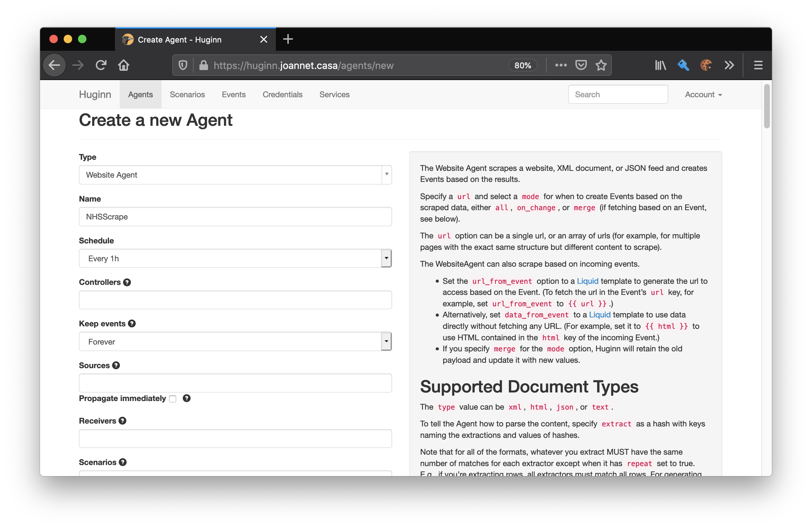This screenshot has height=529, width=812.
Task: Click the Keep events help question mark
Action: [132, 324]
